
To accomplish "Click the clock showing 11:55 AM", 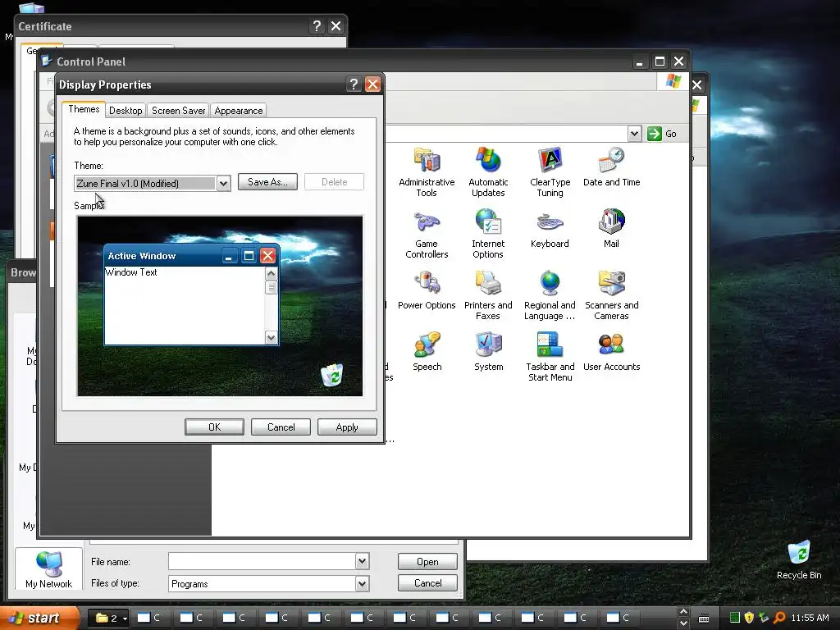I will tap(810, 618).
